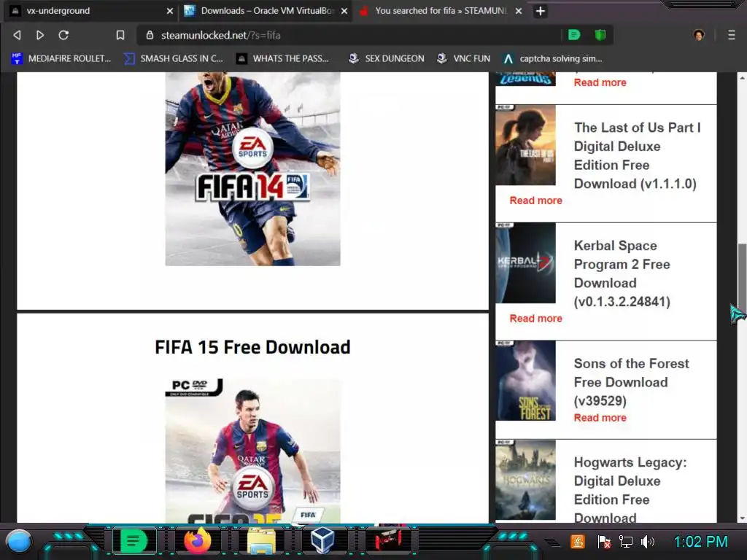The height and width of the screenshot is (560, 747).
Task: Close the You searched for fifa tab
Action: tap(519, 11)
